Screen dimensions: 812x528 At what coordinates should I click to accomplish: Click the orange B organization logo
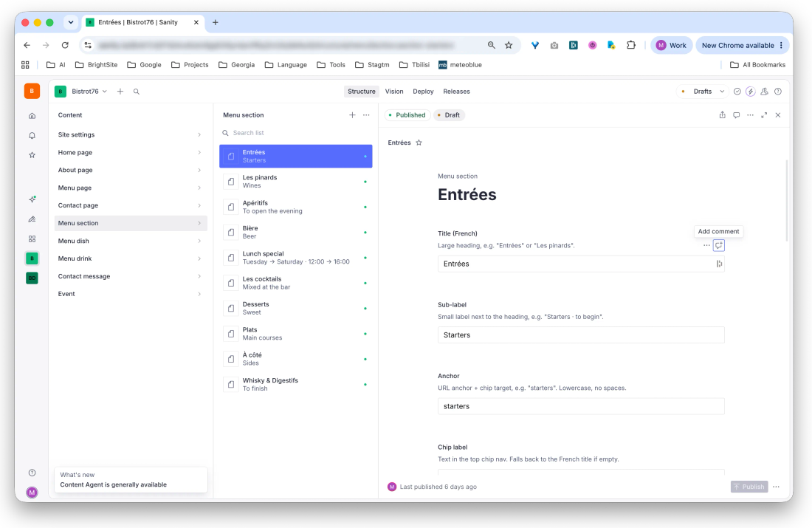32,91
